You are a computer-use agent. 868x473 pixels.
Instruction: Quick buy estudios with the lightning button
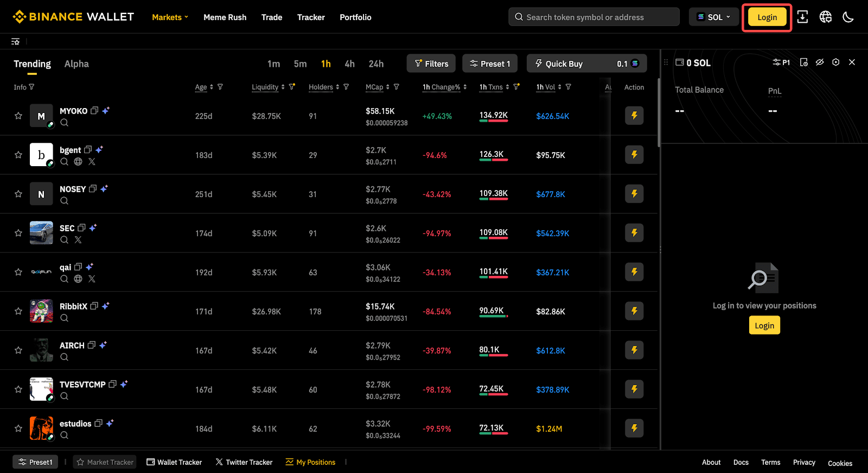click(634, 428)
